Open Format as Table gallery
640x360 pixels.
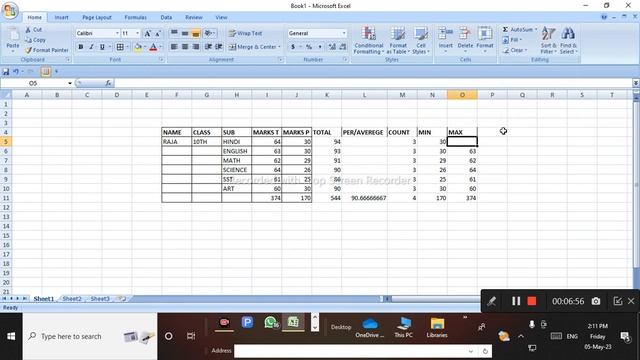click(x=398, y=40)
